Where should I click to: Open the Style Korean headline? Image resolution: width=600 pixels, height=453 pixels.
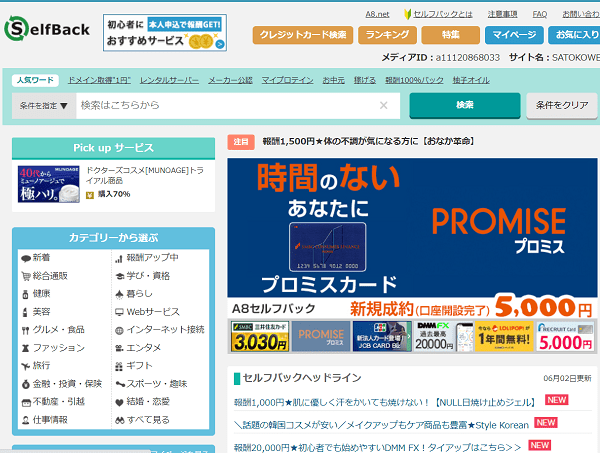click(382, 425)
